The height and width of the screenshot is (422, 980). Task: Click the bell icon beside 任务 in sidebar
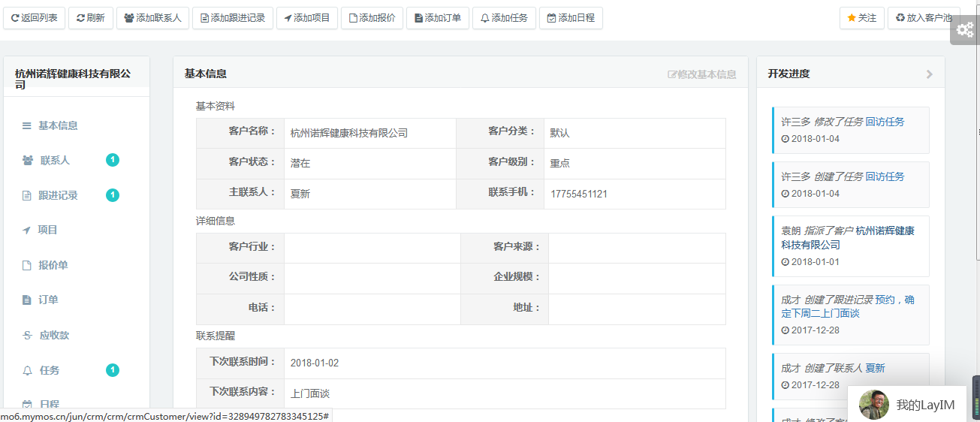[x=28, y=370]
